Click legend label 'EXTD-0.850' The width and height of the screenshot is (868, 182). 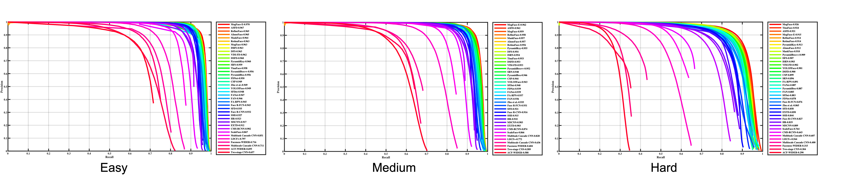pos(789,112)
